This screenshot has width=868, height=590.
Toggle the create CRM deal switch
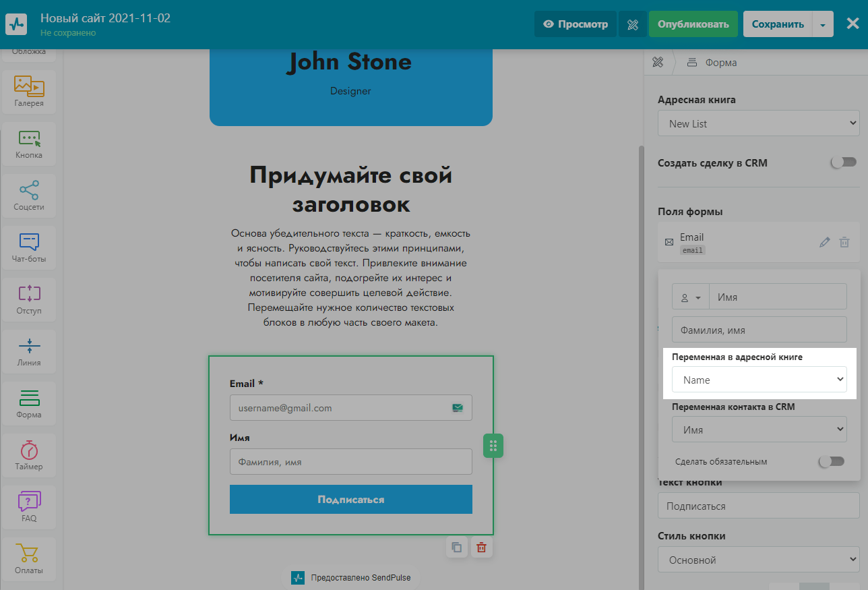[843, 163]
